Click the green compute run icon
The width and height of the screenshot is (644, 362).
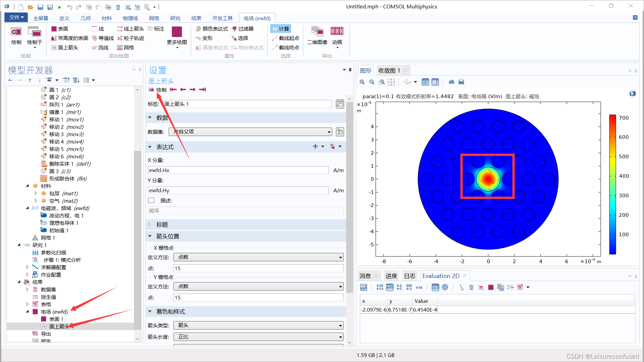click(60, 7)
